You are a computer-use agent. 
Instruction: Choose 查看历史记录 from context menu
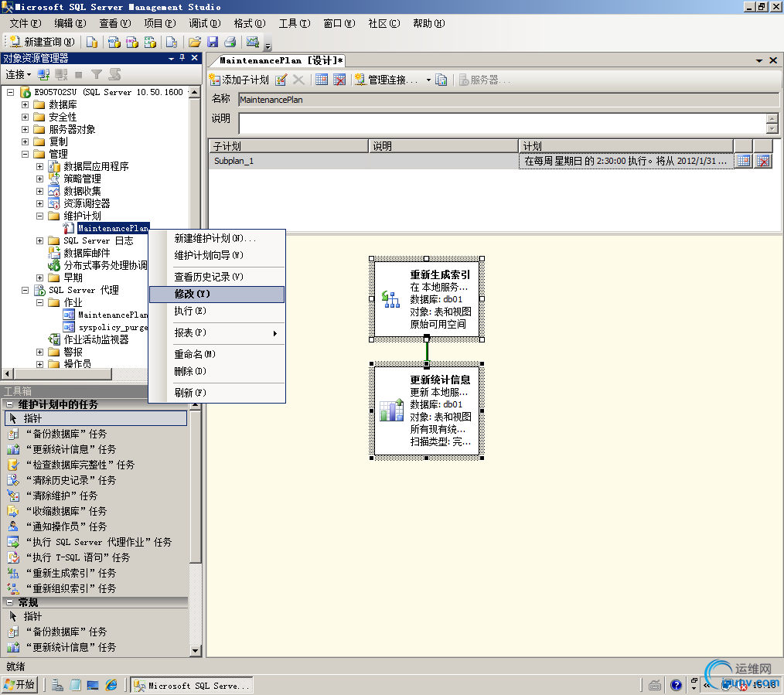(x=217, y=277)
